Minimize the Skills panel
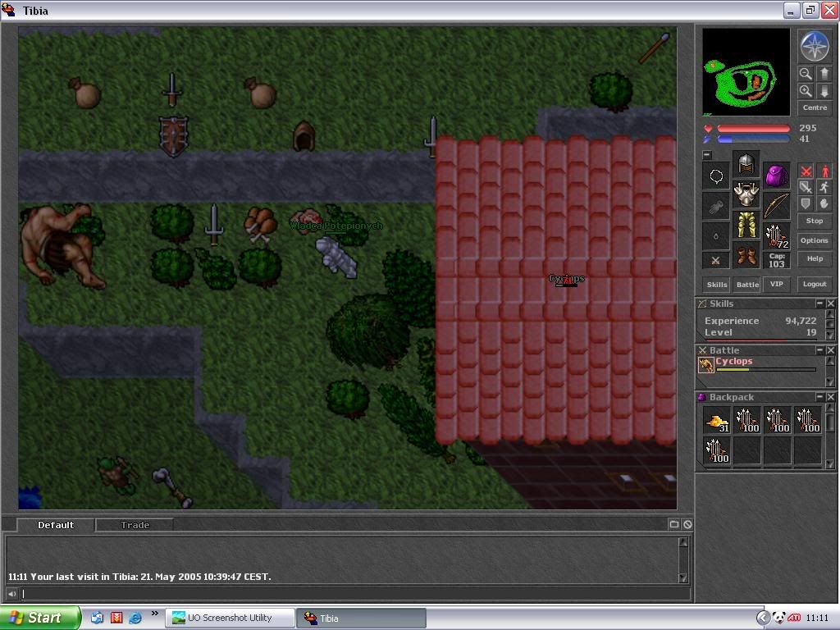This screenshot has height=630, width=840. pyautogui.click(x=819, y=304)
